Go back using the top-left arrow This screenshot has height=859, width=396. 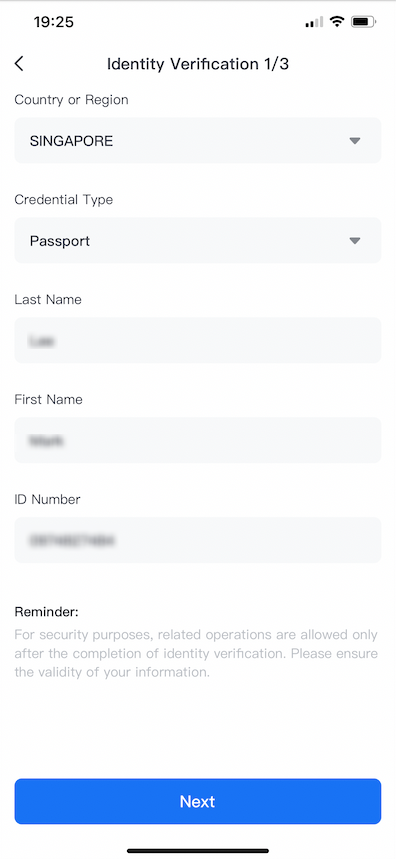coord(19,64)
